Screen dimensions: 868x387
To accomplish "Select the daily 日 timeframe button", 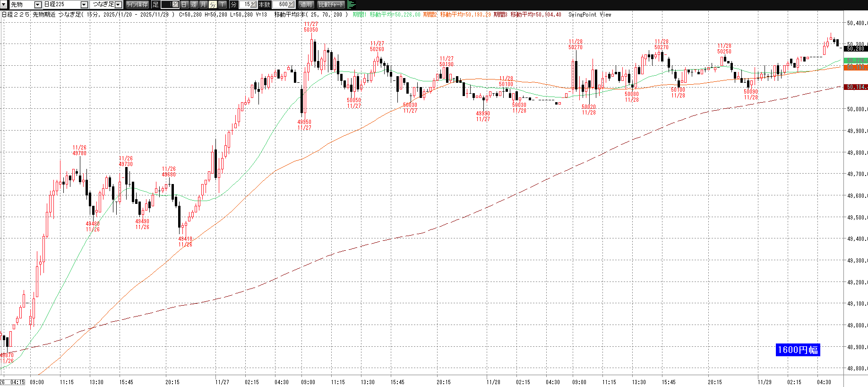I will [184, 5].
